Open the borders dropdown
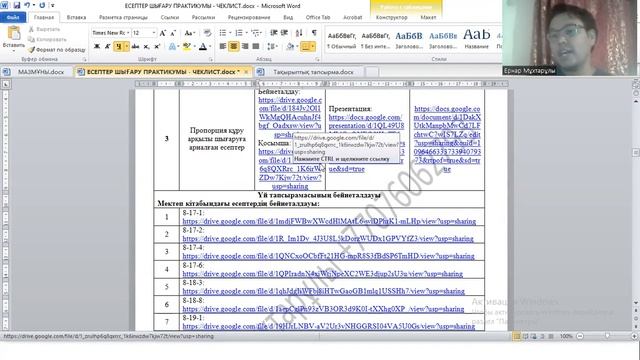The image size is (640, 360). (x=313, y=47)
